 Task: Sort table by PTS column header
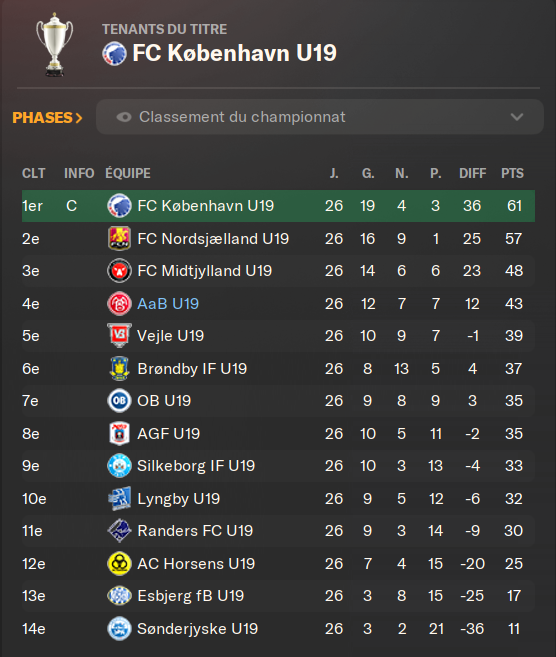[512, 173]
